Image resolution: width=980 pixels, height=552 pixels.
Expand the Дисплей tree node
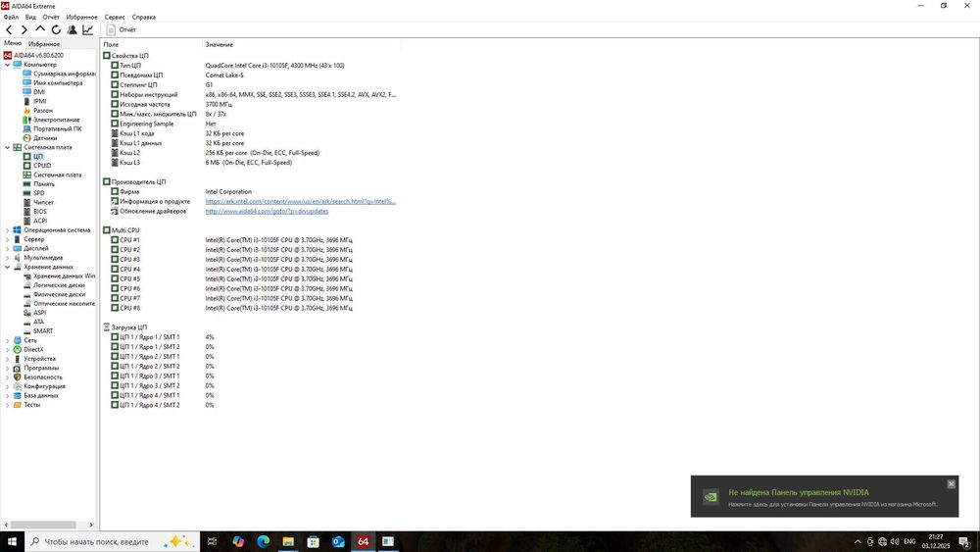[x=8, y=248]
